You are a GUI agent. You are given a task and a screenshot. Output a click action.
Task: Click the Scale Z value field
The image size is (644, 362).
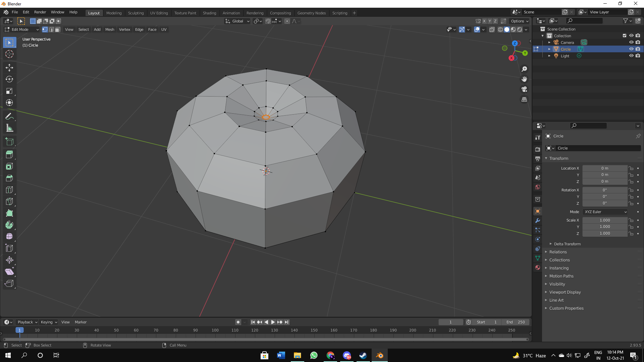605,233
